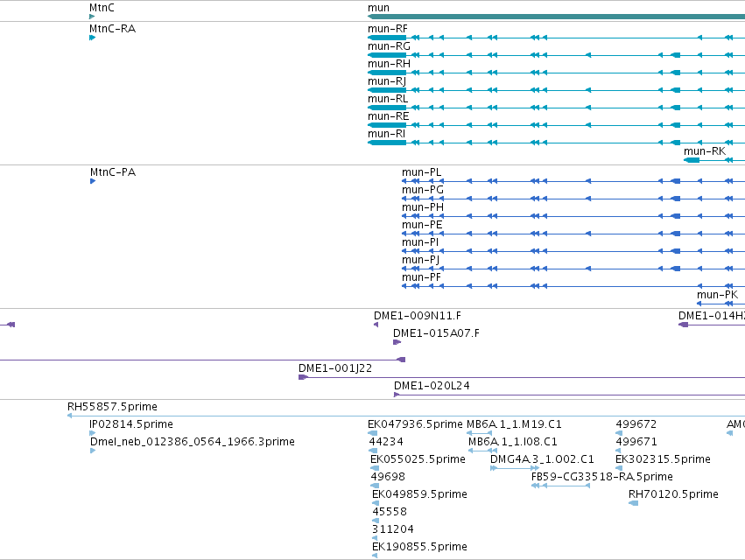
Task: Click the MB6A.1_1.M19.C1 label
Action: click(514, 424)
